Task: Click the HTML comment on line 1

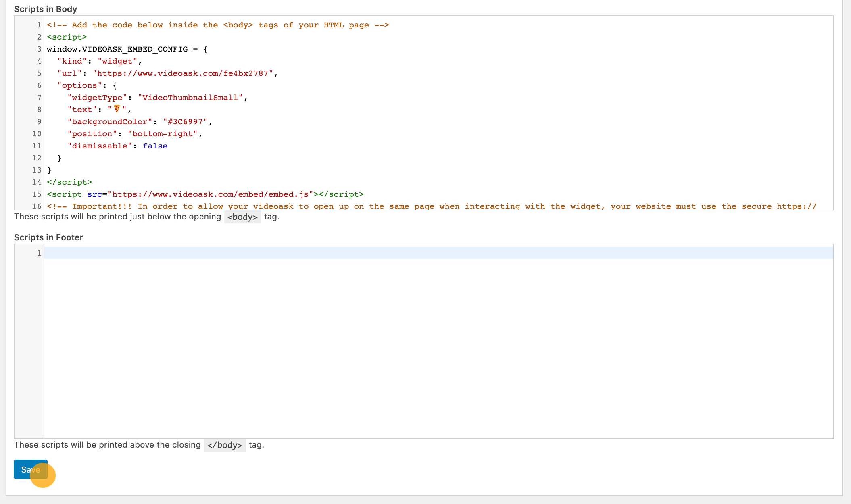Action: point(218,25)
